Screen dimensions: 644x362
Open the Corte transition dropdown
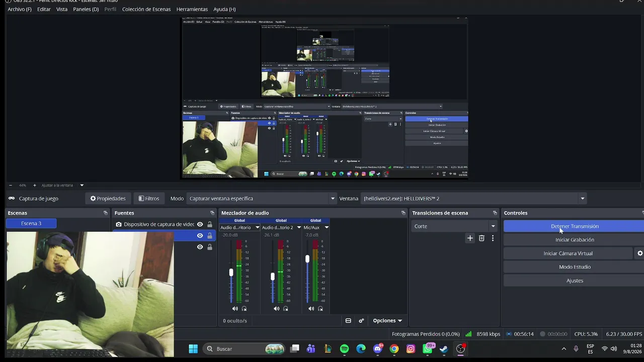coord(454,226)
